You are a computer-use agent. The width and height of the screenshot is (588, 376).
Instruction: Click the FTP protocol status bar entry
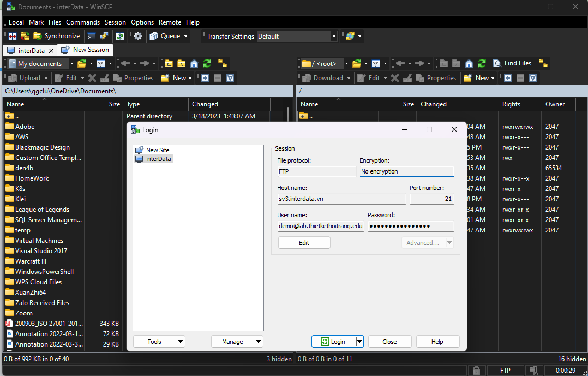tap(505, 371)
